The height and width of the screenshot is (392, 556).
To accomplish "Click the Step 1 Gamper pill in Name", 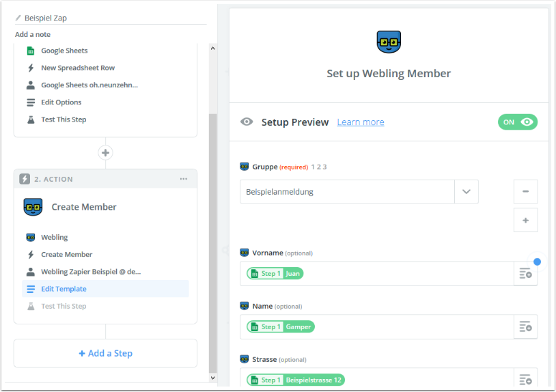I will 281,327.
